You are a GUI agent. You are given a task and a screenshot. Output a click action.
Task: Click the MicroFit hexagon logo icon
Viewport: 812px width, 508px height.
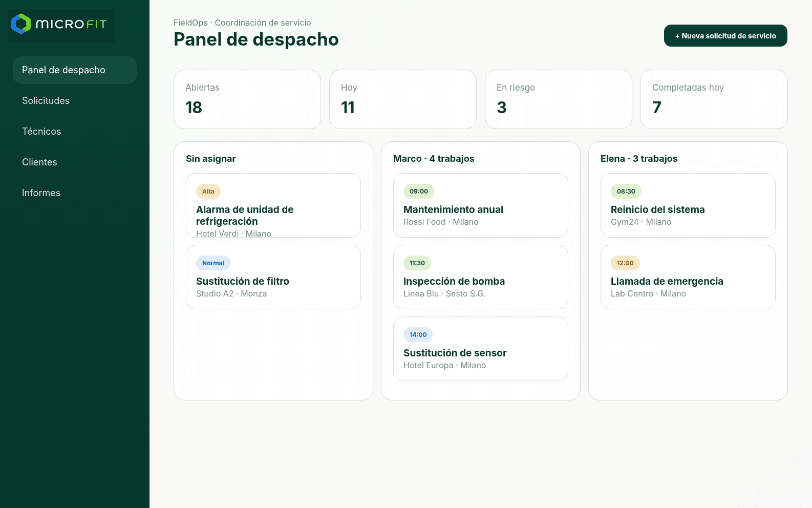click(x=21, y=24)
